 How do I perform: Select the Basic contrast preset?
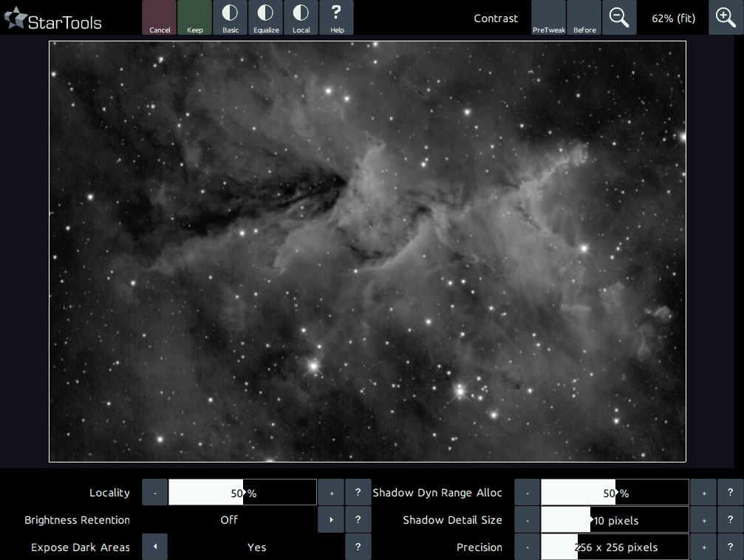(231, 18)
